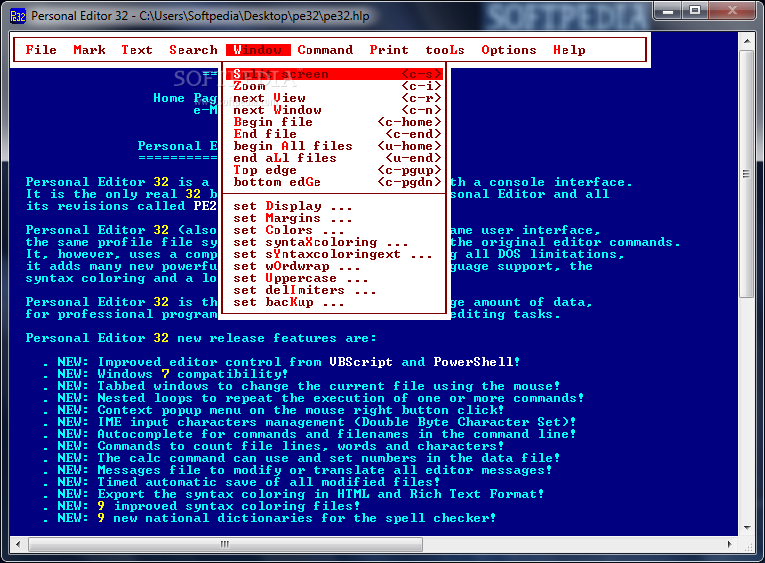
Task: Open set Margins settings
Action: 334,218
